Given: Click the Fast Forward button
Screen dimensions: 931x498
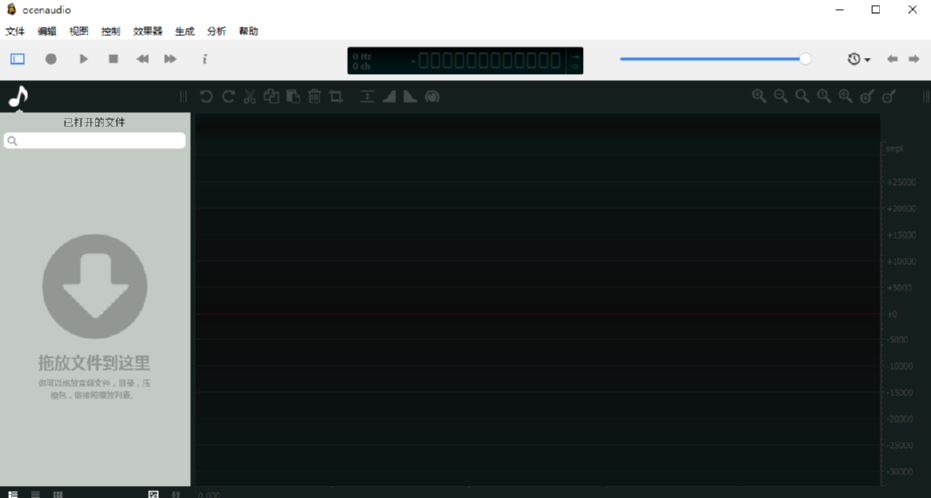Looking at the screenshot, I should pyautogui.click(x=170, y=59).
